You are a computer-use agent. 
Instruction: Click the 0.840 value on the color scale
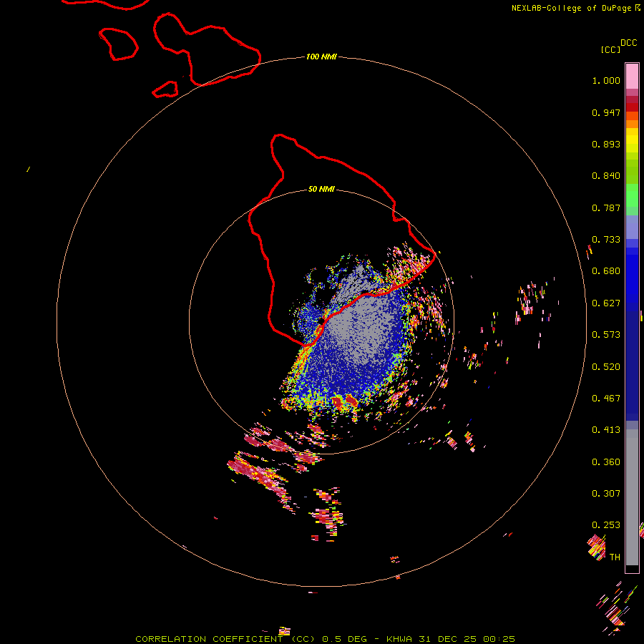coord(606,176)
